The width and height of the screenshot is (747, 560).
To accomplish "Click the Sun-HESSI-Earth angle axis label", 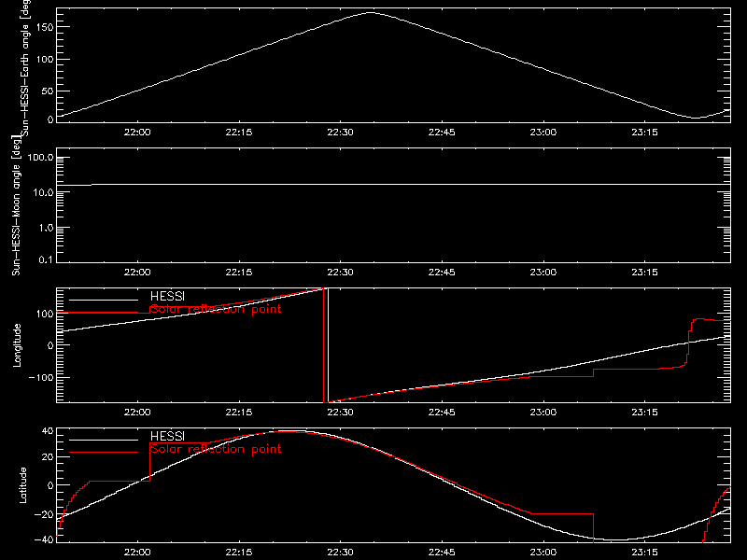I will 25,68.
